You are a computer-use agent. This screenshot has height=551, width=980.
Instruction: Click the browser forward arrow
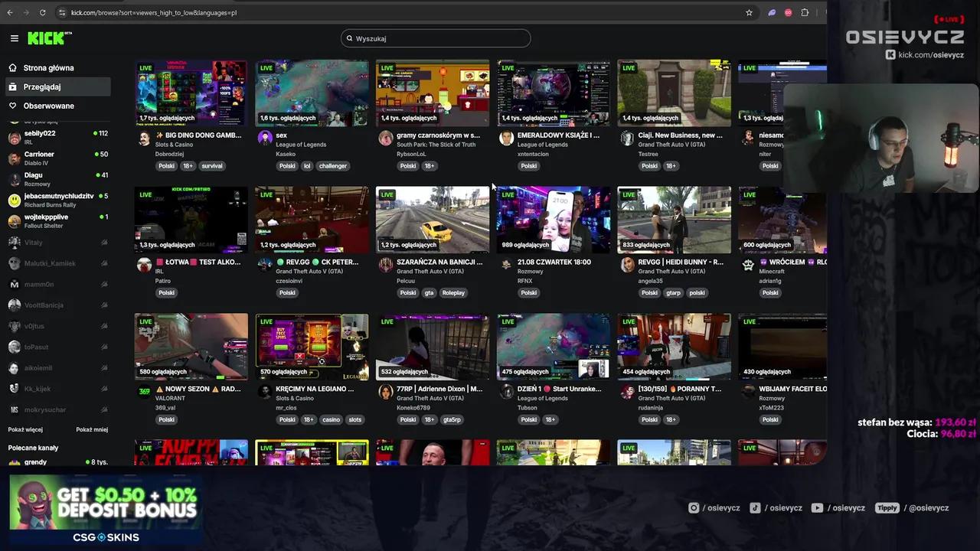point(26,12)
